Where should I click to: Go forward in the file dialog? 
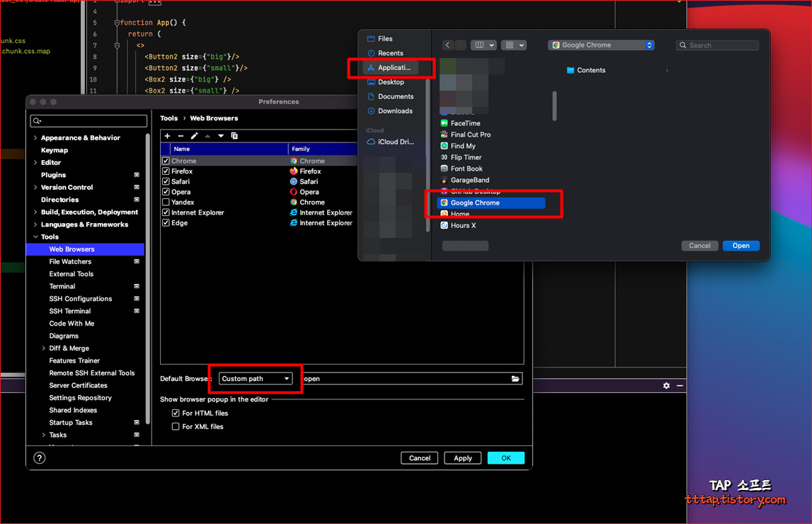(460, 45)
